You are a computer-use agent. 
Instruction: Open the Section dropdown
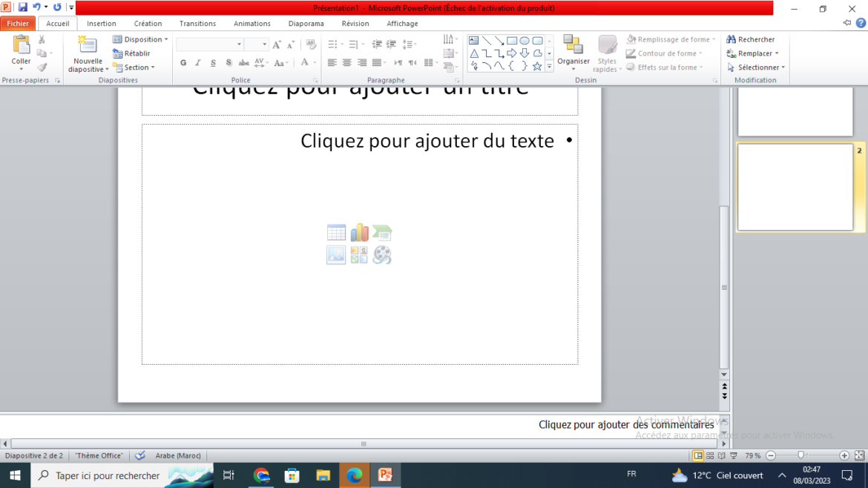pos(134,67)
